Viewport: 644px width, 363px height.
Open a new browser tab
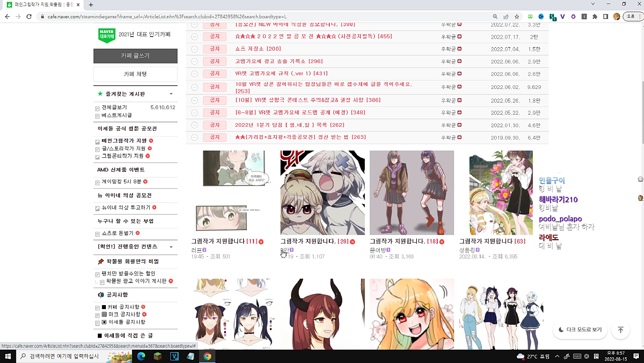(x=91, y=5)
